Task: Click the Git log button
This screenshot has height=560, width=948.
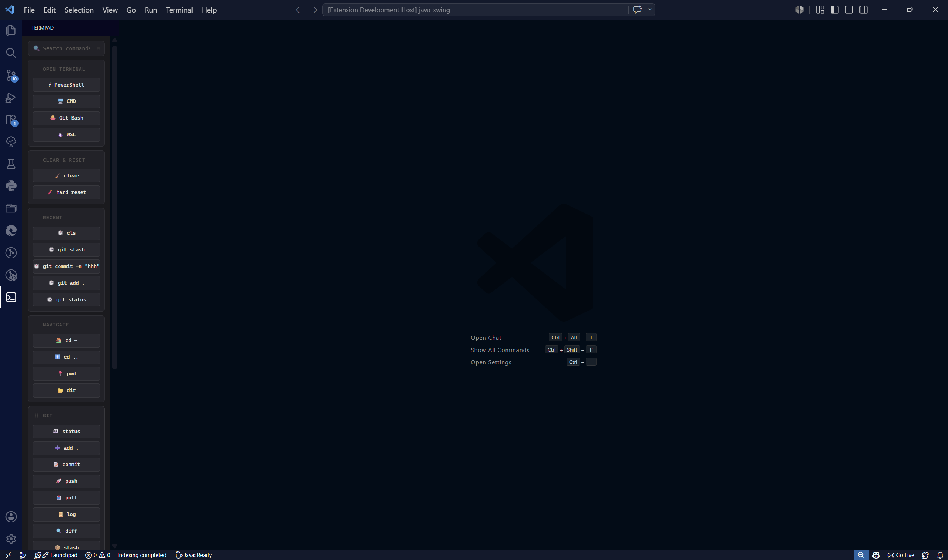Action: click(x=66, y=514)
